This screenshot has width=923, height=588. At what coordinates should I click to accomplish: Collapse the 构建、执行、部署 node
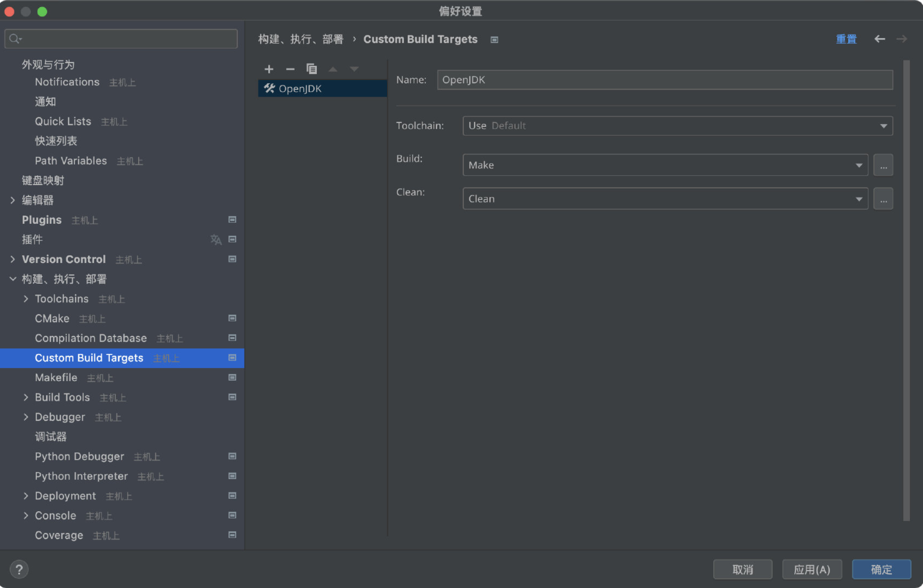[x=13, y=279]
